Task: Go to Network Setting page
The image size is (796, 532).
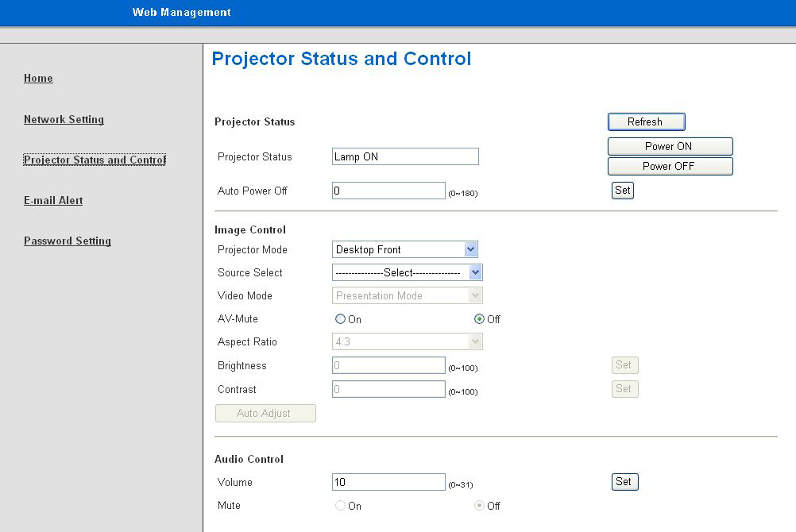Action: click(x=64, y=119)
